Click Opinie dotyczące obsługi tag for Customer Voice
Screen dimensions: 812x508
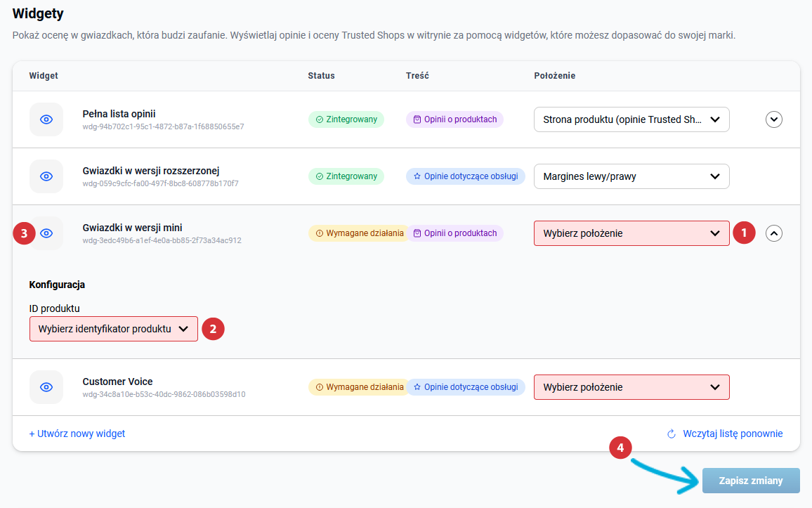pyautogui.click(x=465, y=387)
